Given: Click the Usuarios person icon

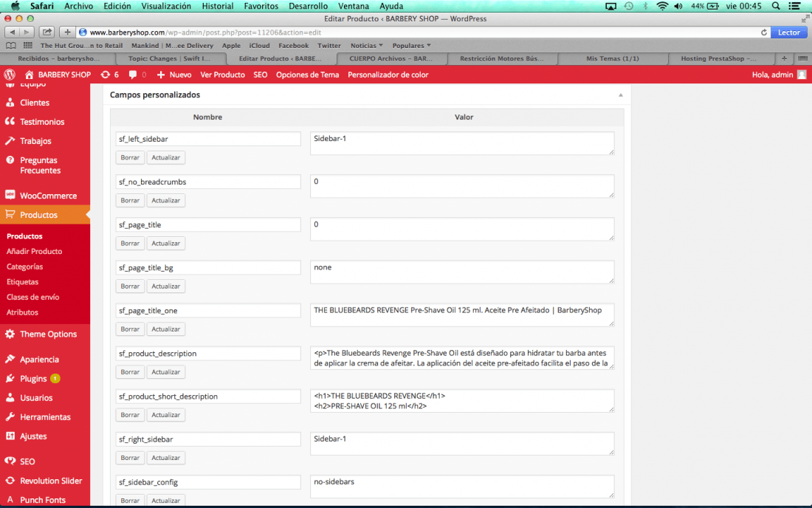Looking at the screenshot, I should [10, 398].
